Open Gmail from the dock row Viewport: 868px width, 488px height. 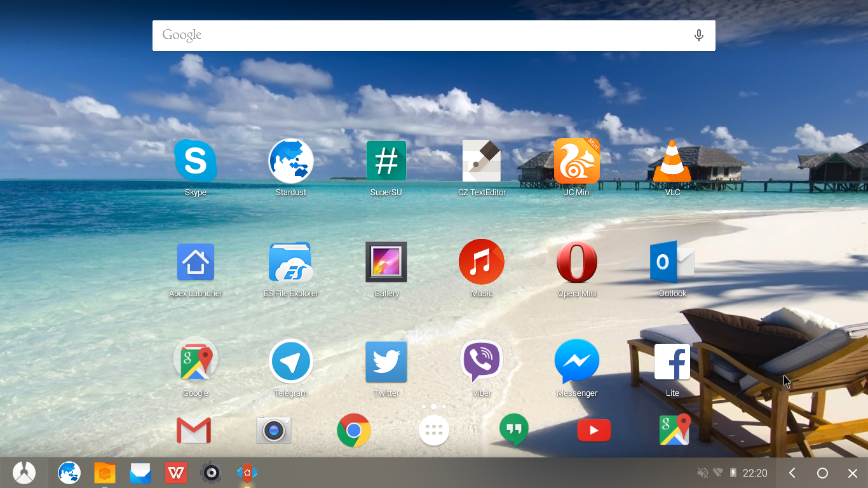[194, 431]
